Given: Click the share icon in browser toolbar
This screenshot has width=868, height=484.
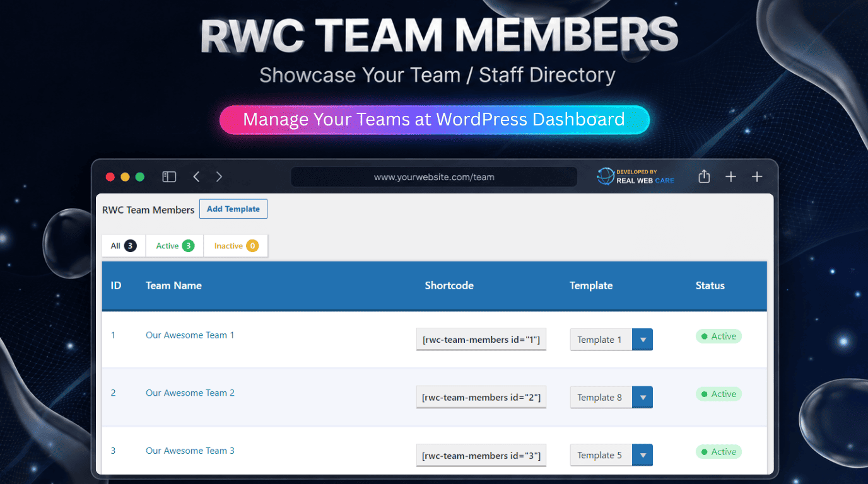Looking at the screenshot, I should pyautogui.click(x=704, y=177).
